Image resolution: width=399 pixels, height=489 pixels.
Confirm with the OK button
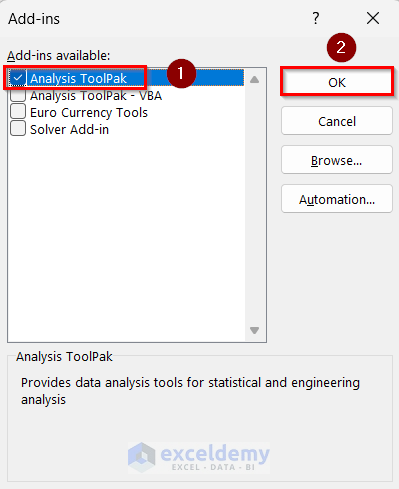(x=337, y=82)
